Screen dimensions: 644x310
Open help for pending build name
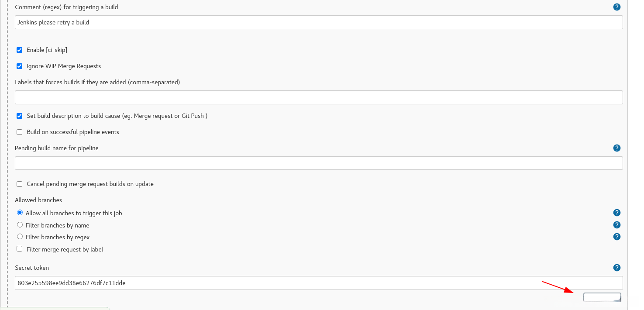[617, 148]
